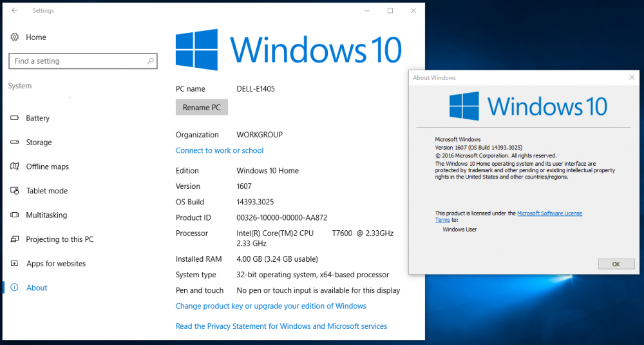Click the System heading in sidebar
644x345 pixels.
click(20, 86)
